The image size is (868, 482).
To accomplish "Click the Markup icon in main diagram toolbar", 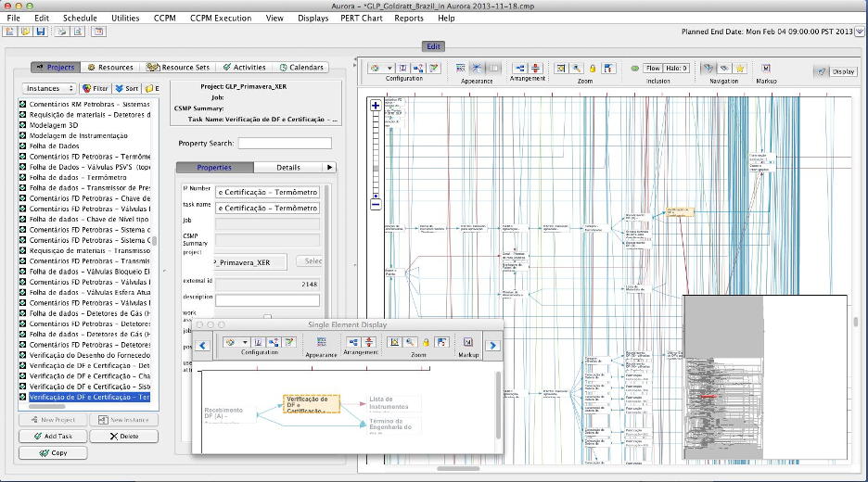I will pos(765,69).
